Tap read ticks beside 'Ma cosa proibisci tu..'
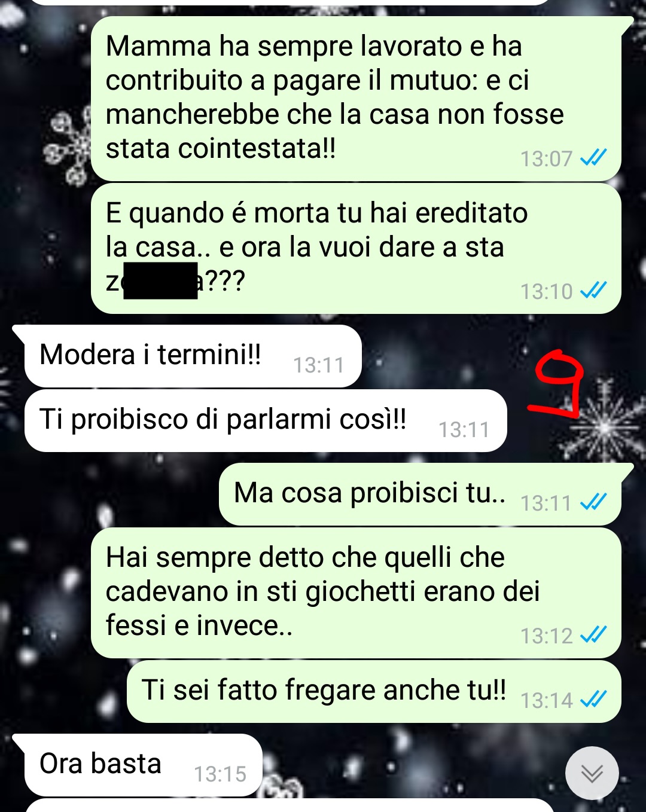646x812 pixels. coord(593,502)
